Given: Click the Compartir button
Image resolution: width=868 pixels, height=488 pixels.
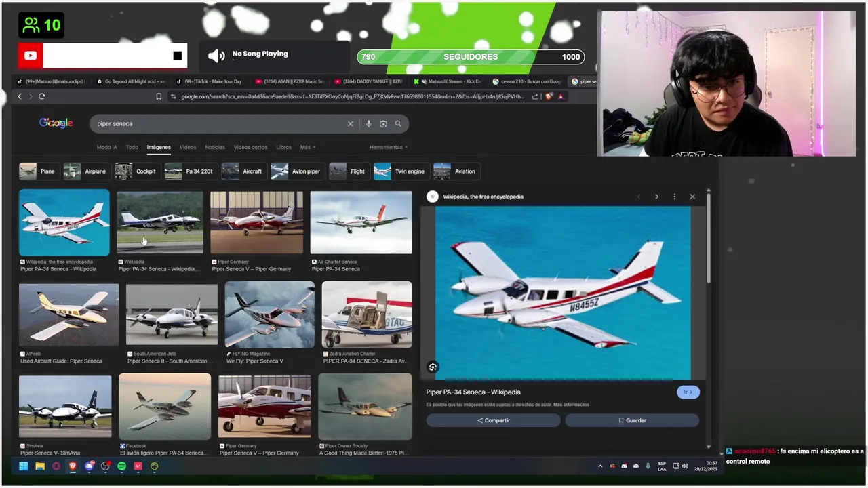Looking at the screenshot, I should click(x=493, y=420).
